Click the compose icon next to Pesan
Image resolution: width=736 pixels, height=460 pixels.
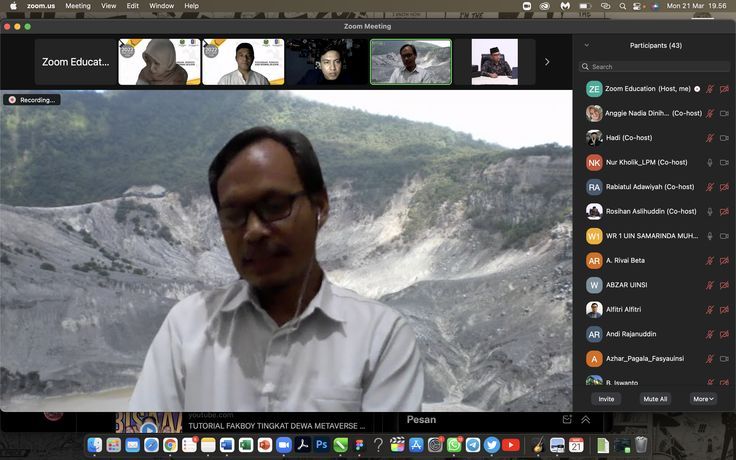pos(567,420)
